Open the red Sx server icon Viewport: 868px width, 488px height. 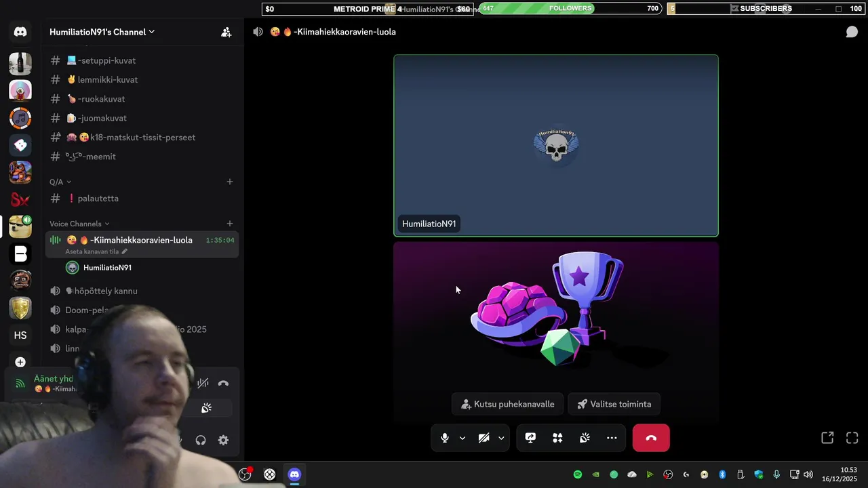20,199
